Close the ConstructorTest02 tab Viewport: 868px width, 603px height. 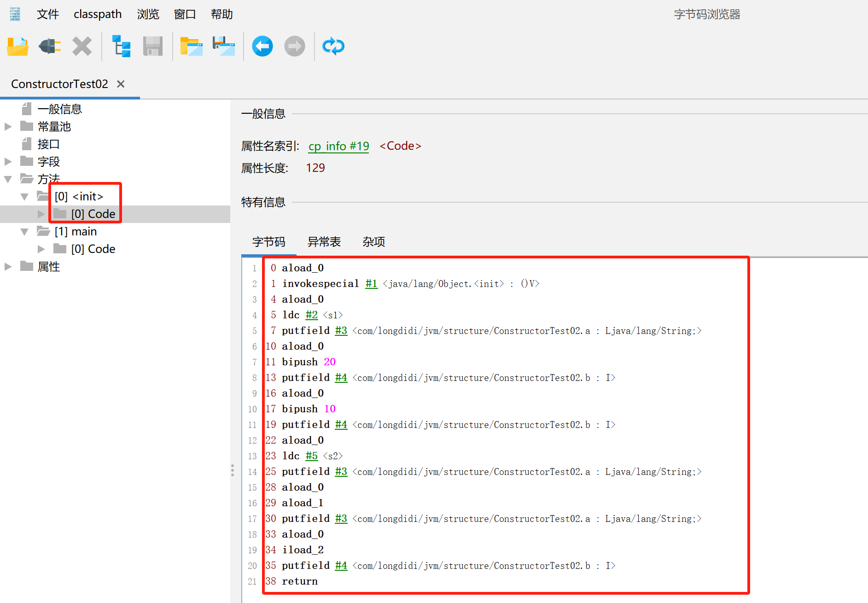click(x=121, y=84)
